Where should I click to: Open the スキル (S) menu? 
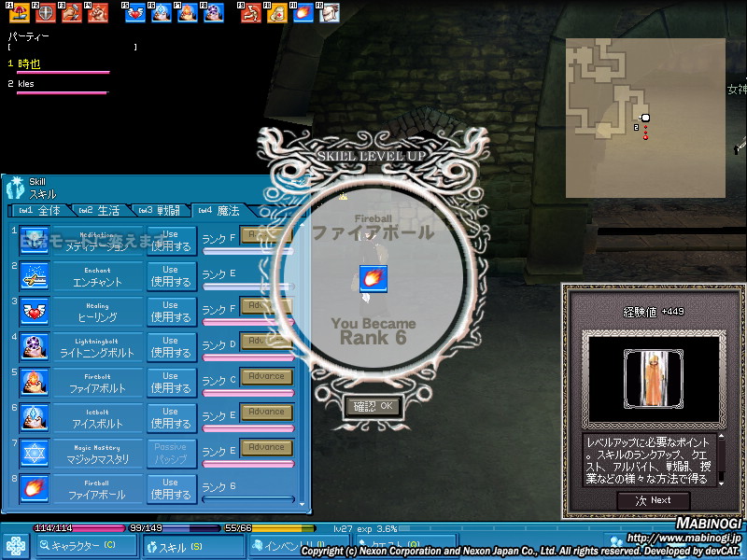(193, 547)
